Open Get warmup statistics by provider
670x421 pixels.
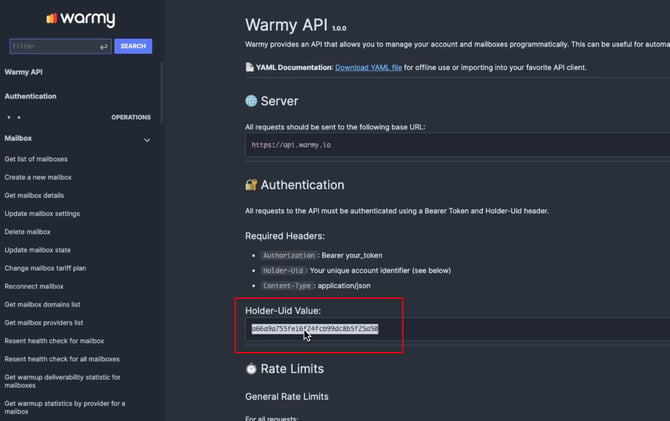(x=65, y=407)
